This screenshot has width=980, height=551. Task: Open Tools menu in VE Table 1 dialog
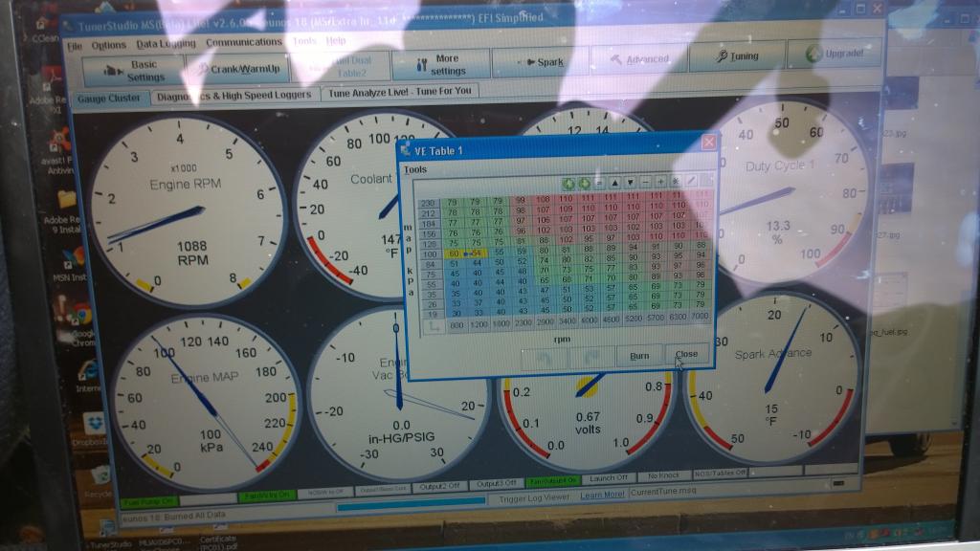click(415, 169)
